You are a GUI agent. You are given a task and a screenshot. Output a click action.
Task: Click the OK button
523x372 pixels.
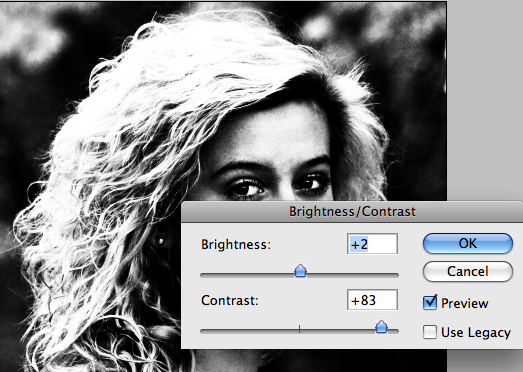tap(468, 244)
